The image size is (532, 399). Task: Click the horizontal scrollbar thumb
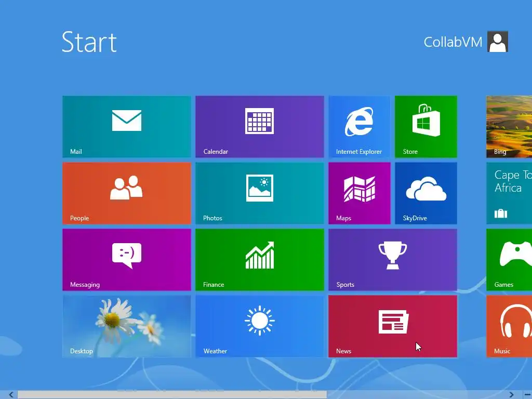(x=172, y=395)
